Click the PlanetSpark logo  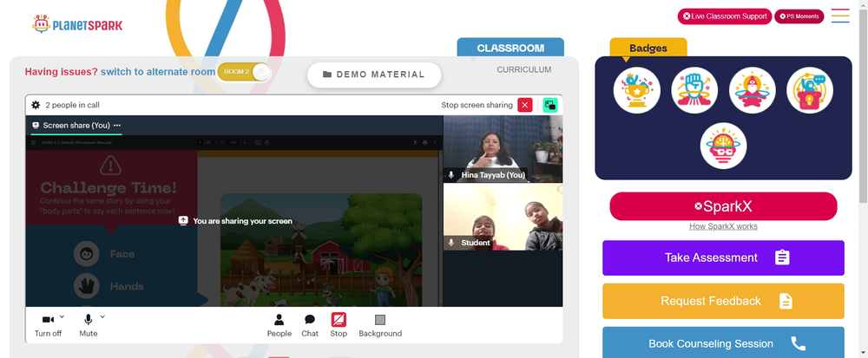click(77, 24)
